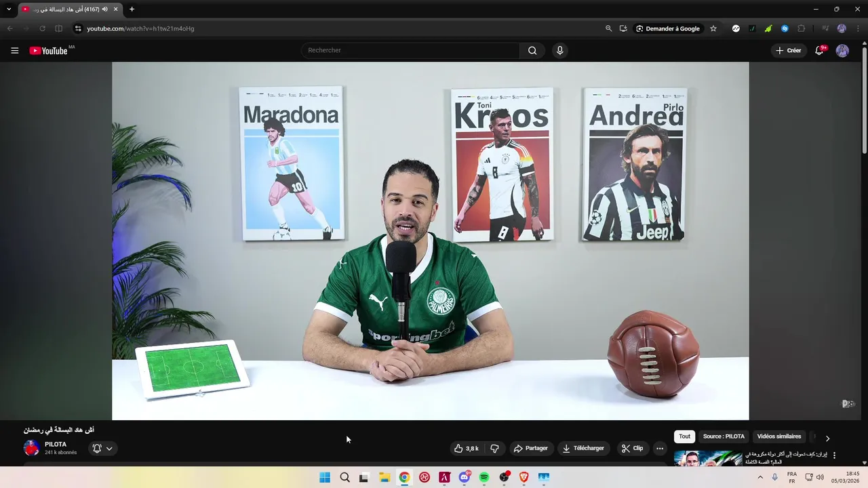
Task: Dislike the video
Action: 494,448
